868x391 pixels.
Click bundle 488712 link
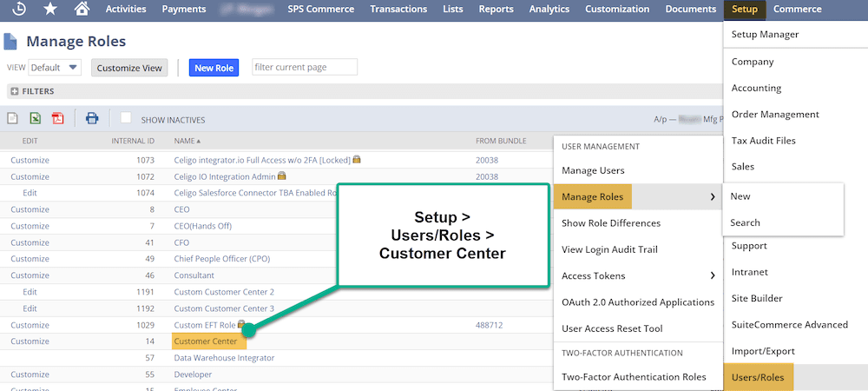click(490, 325)
